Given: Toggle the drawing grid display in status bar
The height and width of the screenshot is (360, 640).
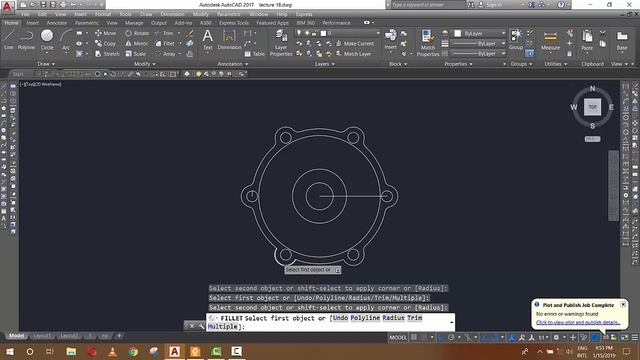Looking at the screenshot, I should [x=414, y=337].
